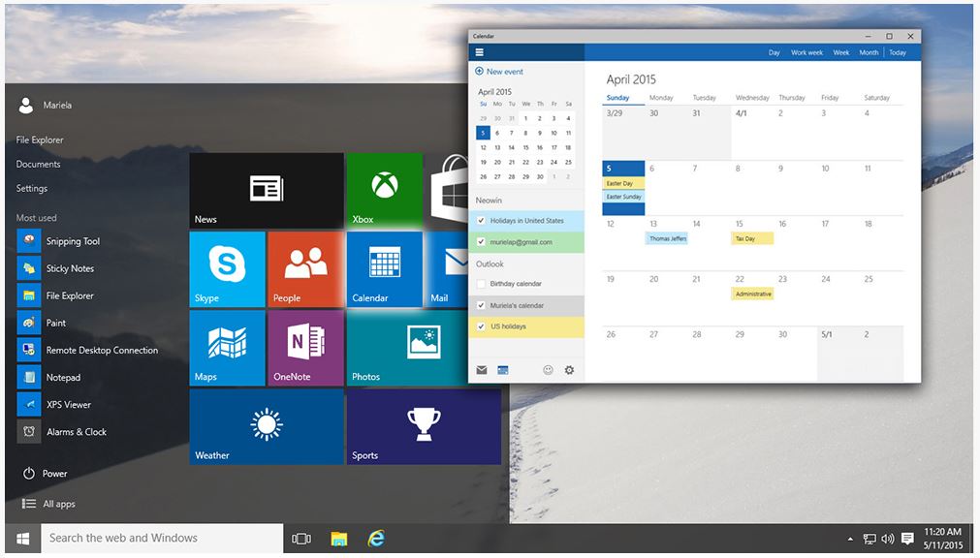The height and width of the screenshot is (558, 980).
Task: Toggle Holidays in United States calendar
Action: point(481,221)
